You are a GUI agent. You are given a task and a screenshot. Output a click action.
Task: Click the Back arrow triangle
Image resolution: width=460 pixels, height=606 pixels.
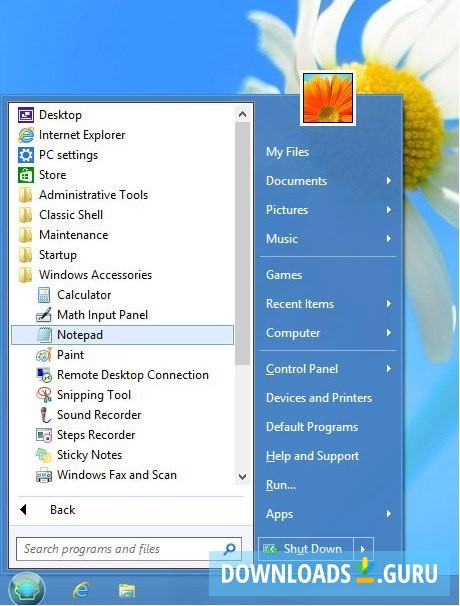pyautogui.click(x=23, y=509)
